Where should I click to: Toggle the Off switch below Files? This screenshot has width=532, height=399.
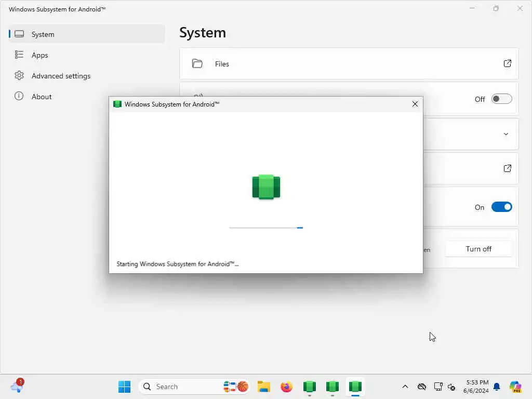tap(501, 99)
